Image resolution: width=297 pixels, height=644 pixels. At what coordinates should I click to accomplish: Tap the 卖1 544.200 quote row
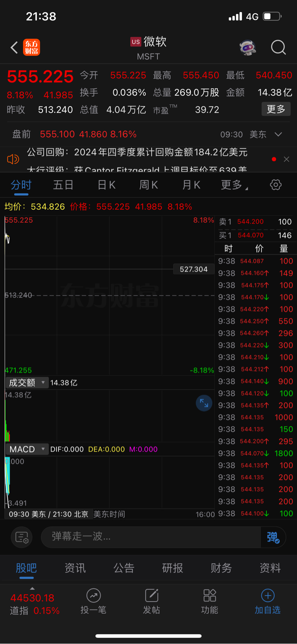tap(255, 222)
